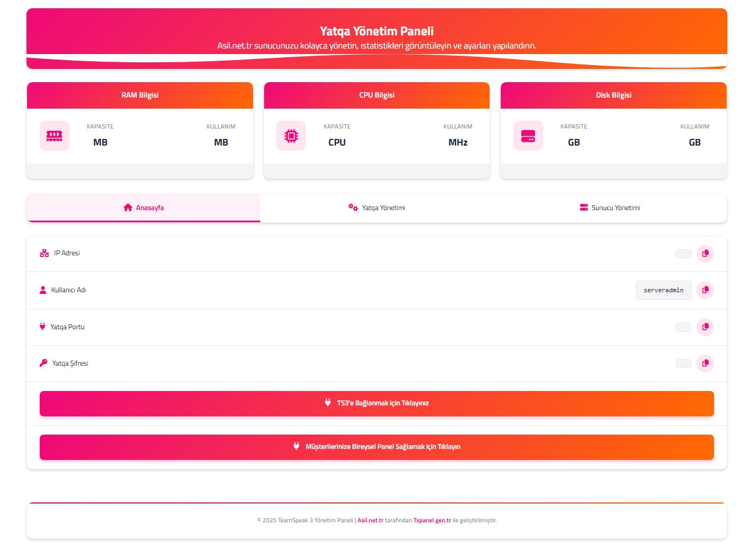Screen dimensions: 756x546
Task: Copy the Kullanıcı Adı value
Action: [705, 290]
